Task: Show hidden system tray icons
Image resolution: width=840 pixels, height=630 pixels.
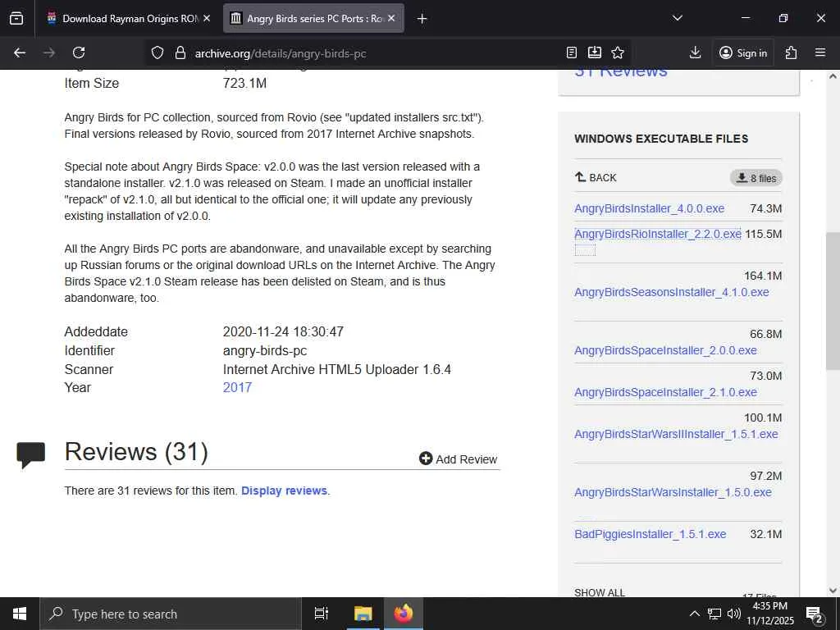Action: point(694,614)
